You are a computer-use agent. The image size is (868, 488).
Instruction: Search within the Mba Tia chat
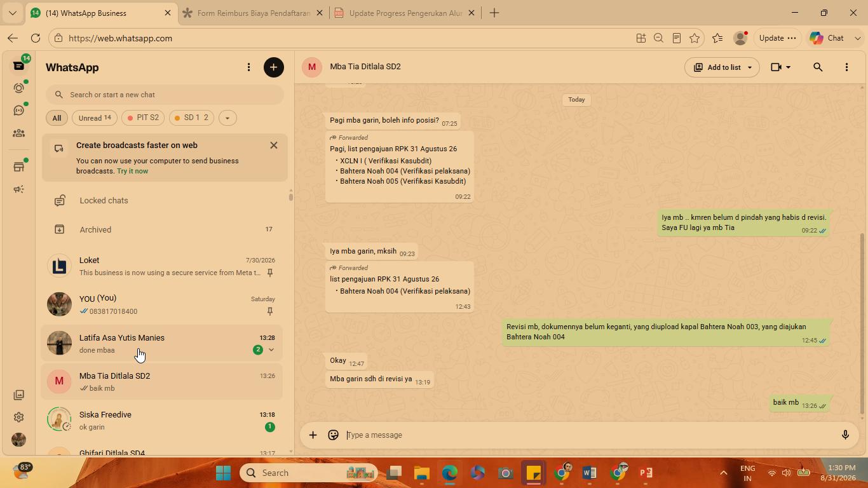(x=818, y=67)
